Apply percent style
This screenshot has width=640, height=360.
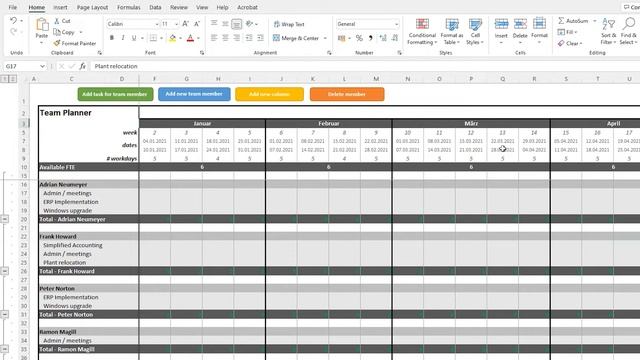359,38
